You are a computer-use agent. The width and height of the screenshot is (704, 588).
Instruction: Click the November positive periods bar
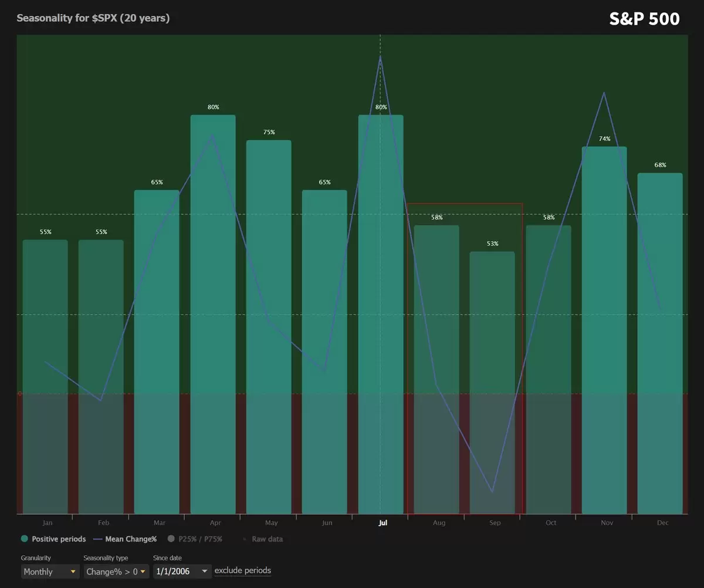click(604, 330)
